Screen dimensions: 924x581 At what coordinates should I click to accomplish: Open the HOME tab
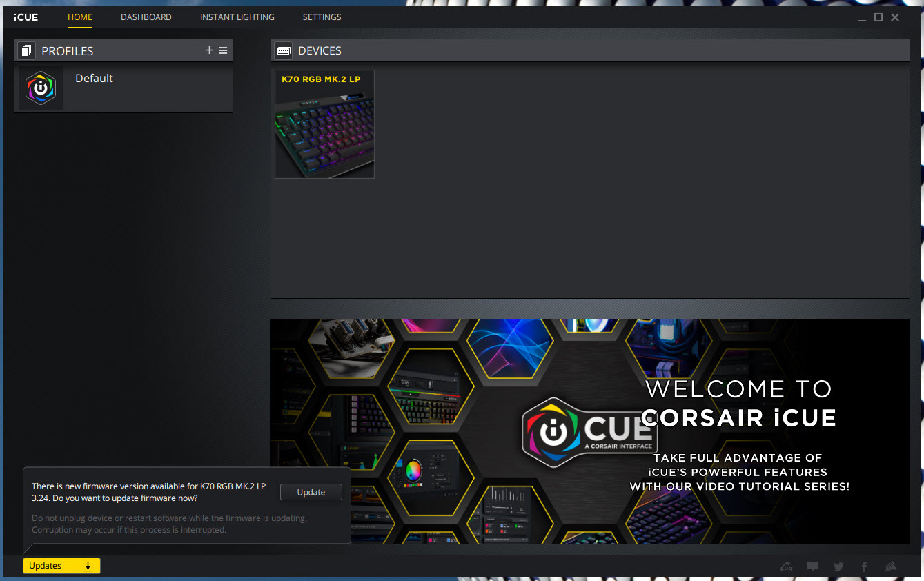(x=80, y=17)
